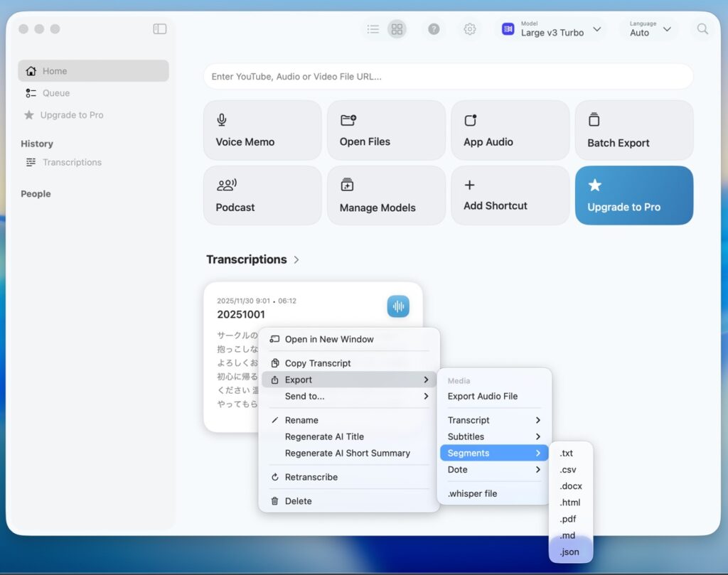Open Queue in the sidebar
Image resolution: width=728 pixels, height=575 pixels.
pos(55,93)
